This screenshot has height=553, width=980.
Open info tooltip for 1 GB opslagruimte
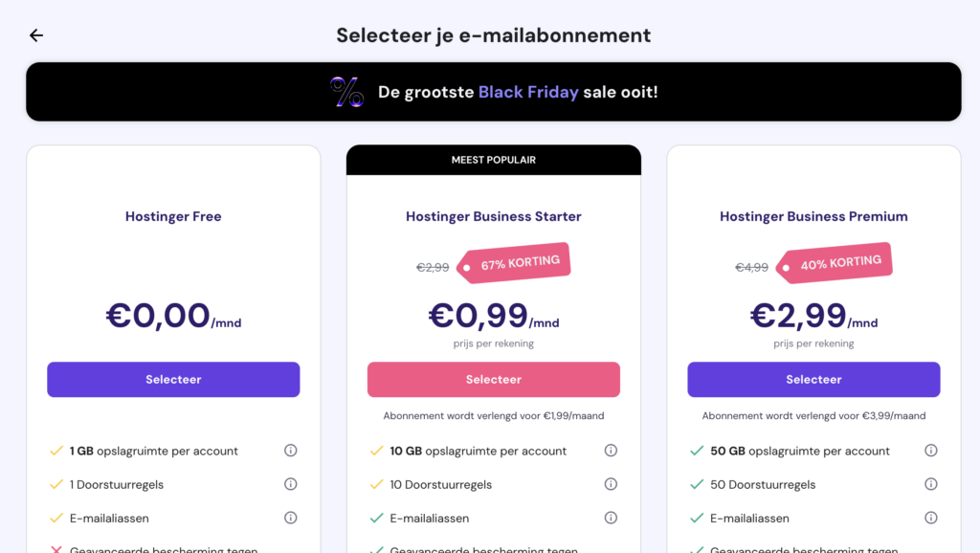[x=291, y=450]
